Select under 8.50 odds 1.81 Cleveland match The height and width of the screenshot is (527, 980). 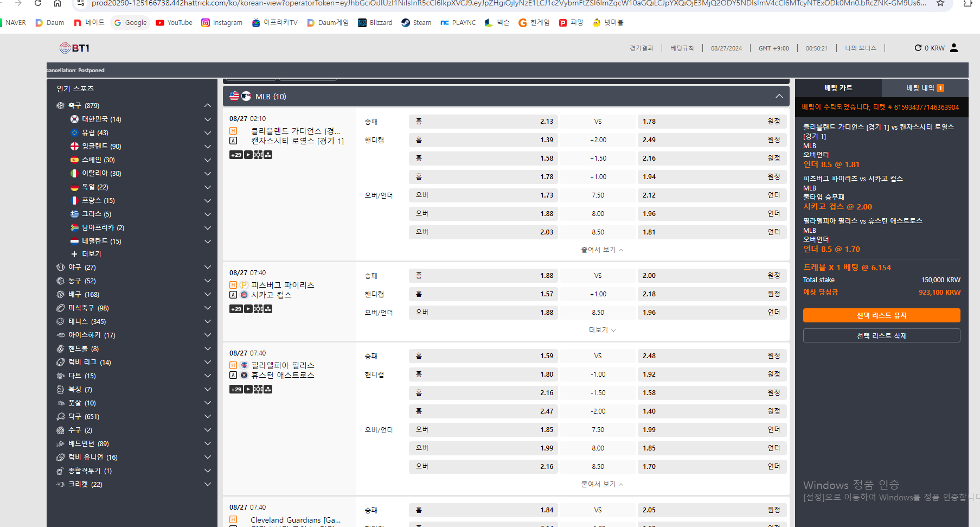point(712,232)
